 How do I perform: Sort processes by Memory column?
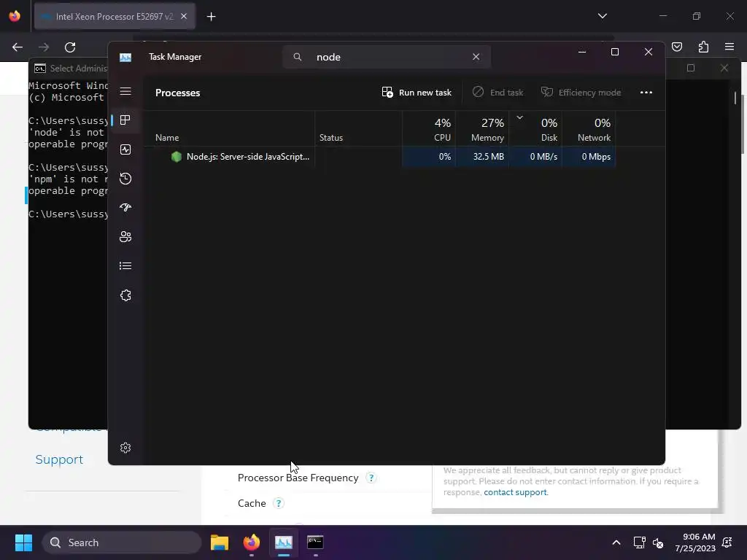pyautogui.click(x=482, y=128)
